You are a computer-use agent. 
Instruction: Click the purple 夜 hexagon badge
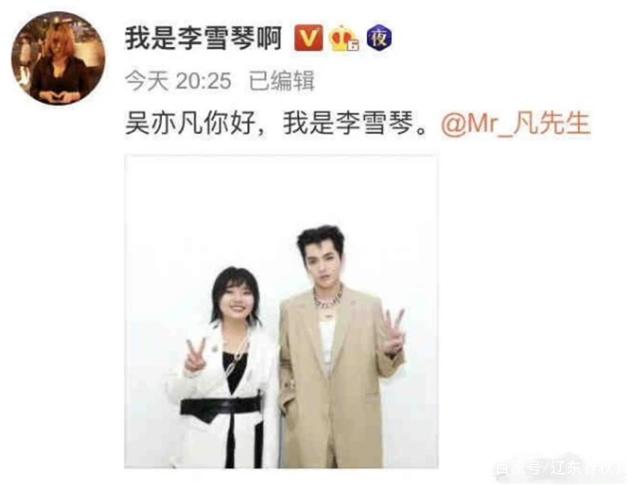[x=379, y=38]
